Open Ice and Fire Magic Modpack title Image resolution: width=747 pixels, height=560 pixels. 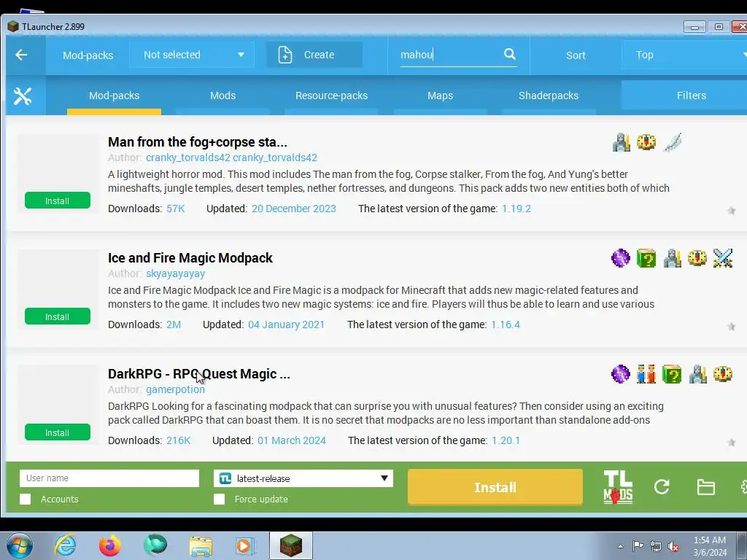point(190,258)
